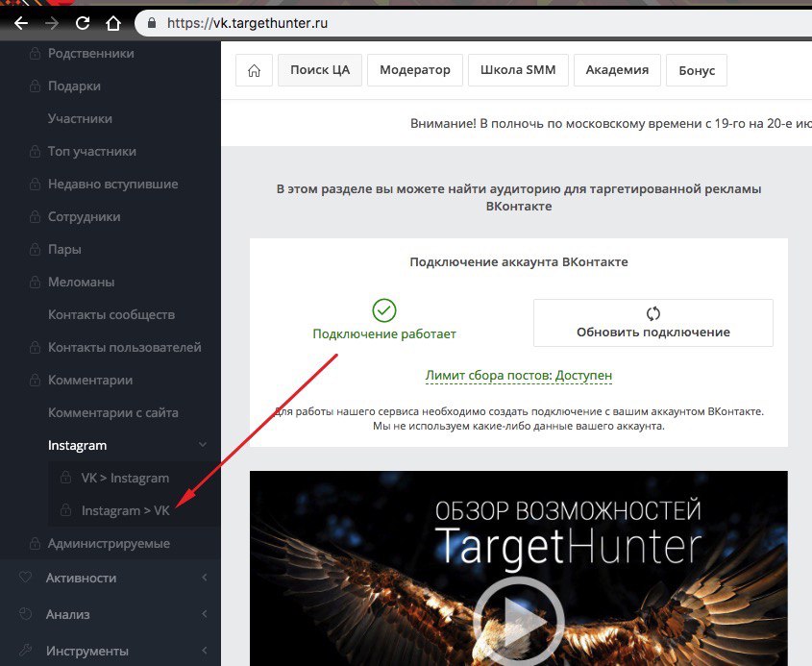Click the lock icon beside Пары
This screenshot has width=812, height=666.
click(35, 249)
